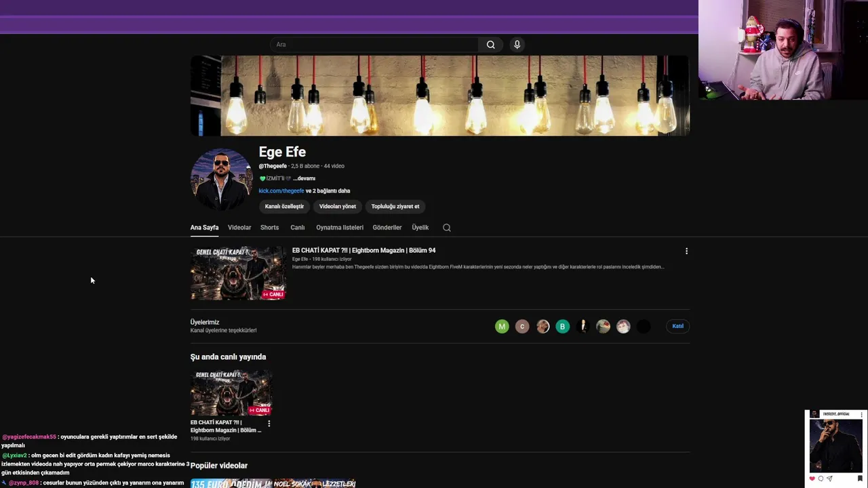The image size is (868, 488).
Task: Click the Kanalı özelleştir button
Action: pyautogui.click(x=284, y=207)
